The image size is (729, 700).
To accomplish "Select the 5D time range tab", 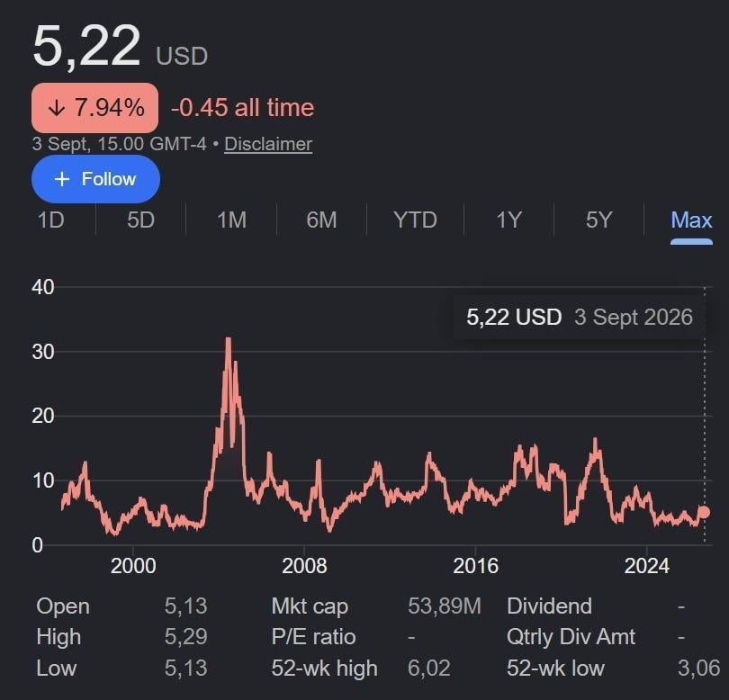I will (x=141, y=220).
